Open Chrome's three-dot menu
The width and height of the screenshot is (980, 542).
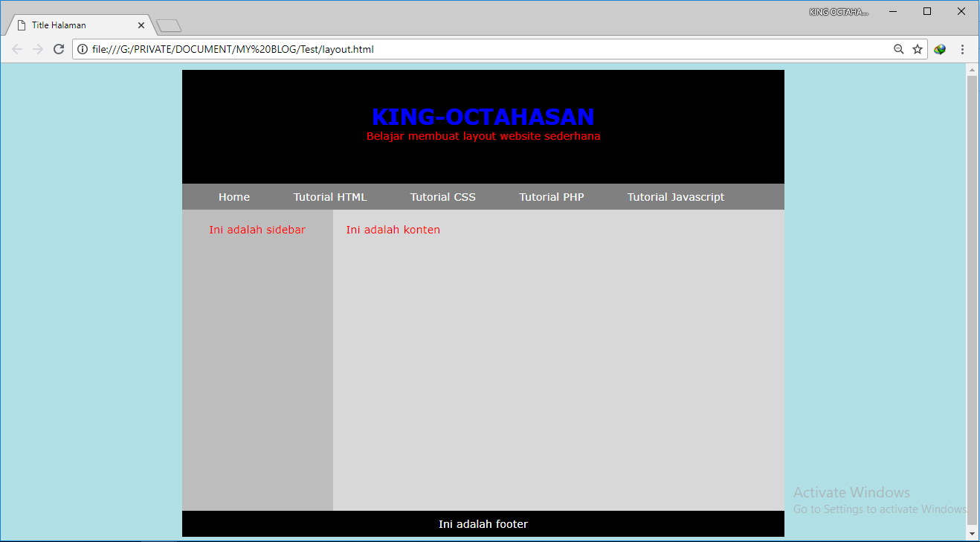[x=963, y=49]
